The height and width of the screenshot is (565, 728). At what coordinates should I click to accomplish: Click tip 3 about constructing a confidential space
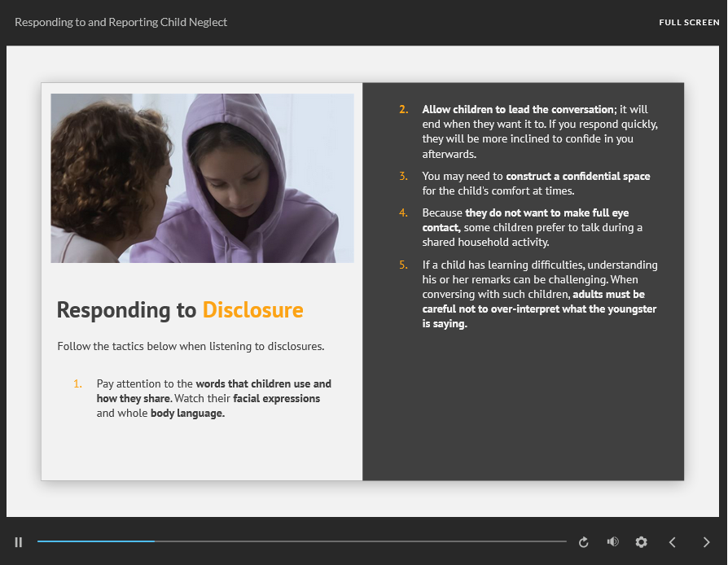536,183
